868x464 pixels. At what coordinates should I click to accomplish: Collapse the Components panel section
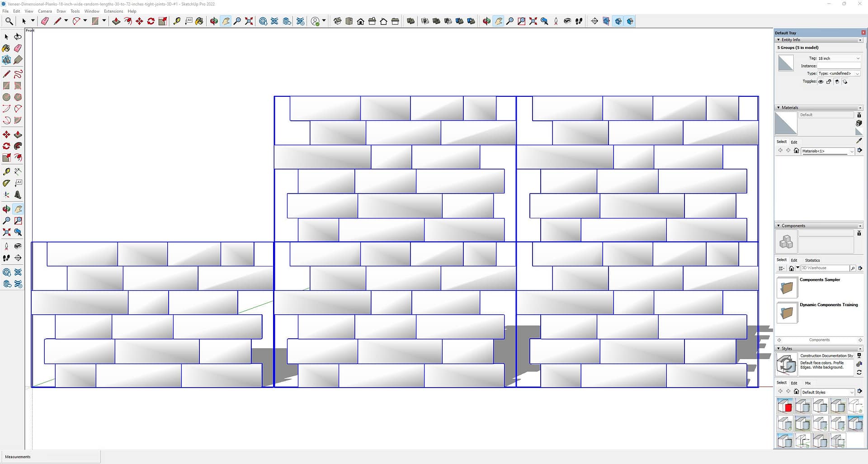pos(778,226)
